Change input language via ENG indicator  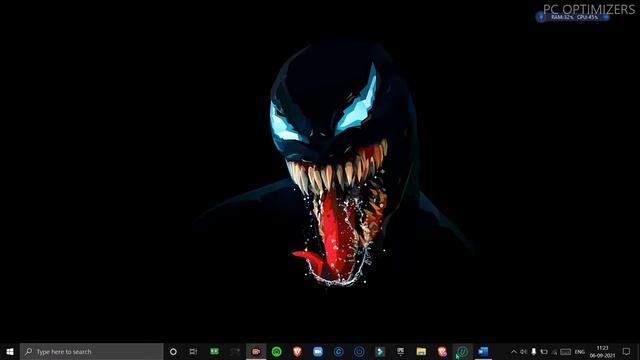pyautogui.click(x=580, y=351)
